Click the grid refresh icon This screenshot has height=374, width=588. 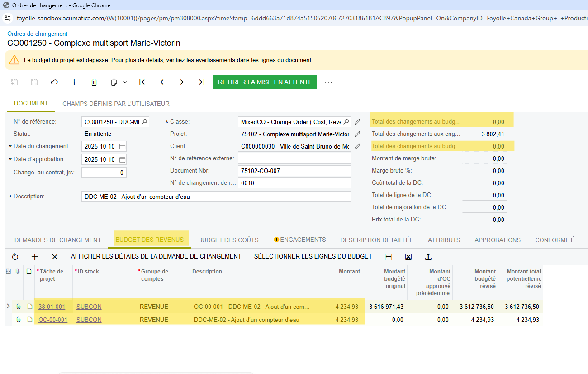(x=15, y=257)
